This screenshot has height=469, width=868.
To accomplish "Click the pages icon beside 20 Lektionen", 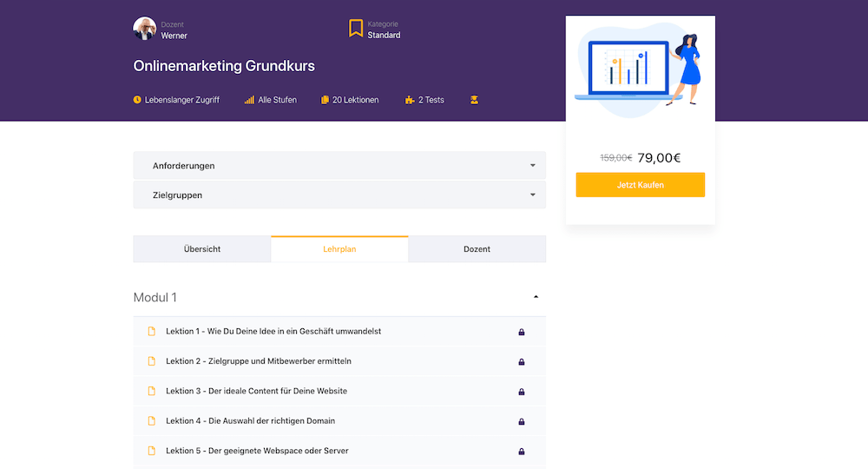I will point(325,100).
